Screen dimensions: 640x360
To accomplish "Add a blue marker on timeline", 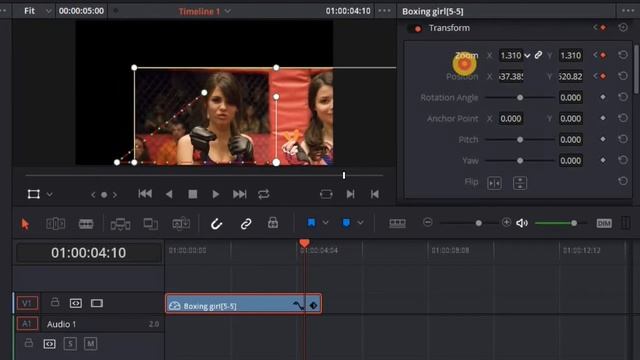I will coord(346,223).
